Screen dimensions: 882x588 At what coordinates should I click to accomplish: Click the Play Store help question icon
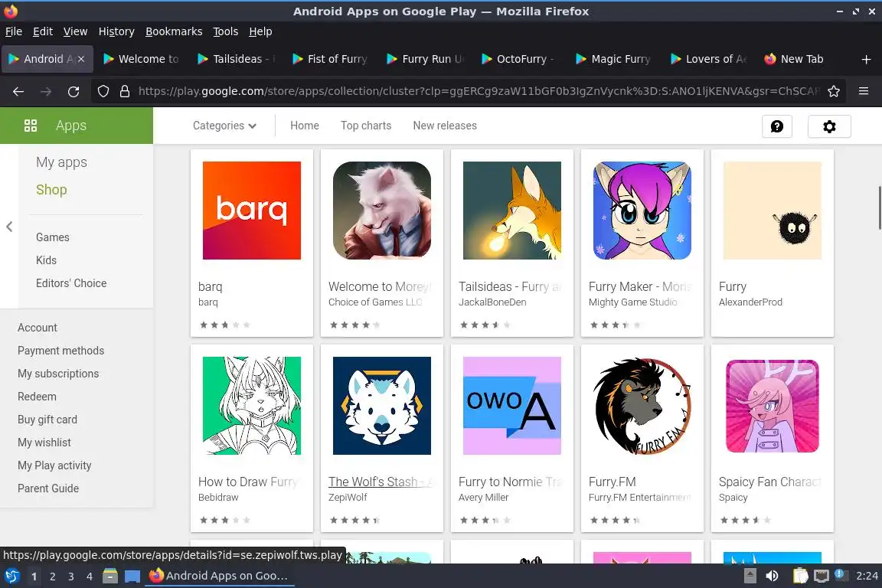pyautogui.click(x=777, y=126)
